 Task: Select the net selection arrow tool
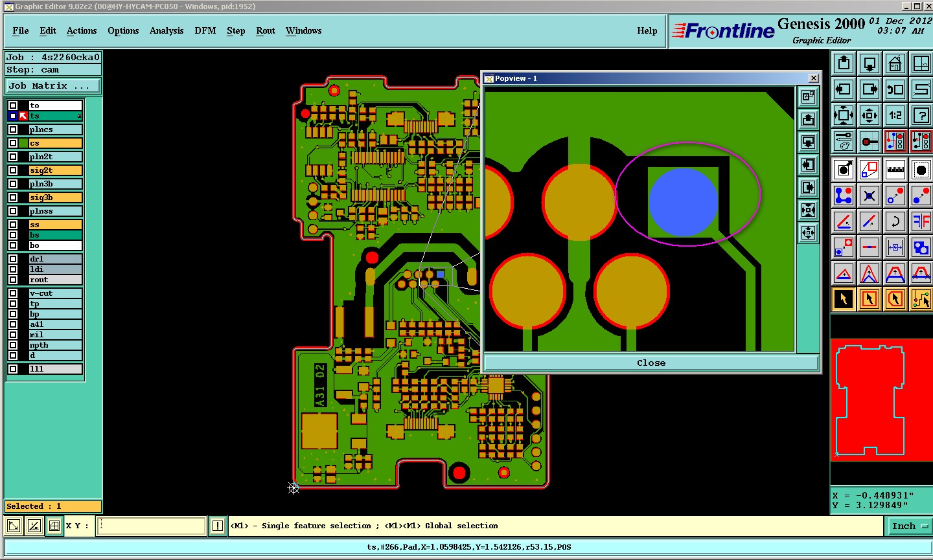click(x=921, y=299)
